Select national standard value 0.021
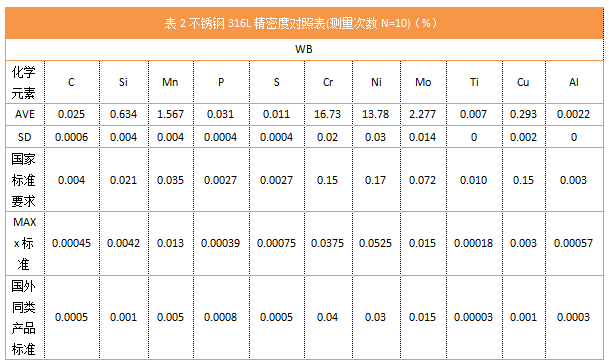609x363 pixels. (123, 180)
